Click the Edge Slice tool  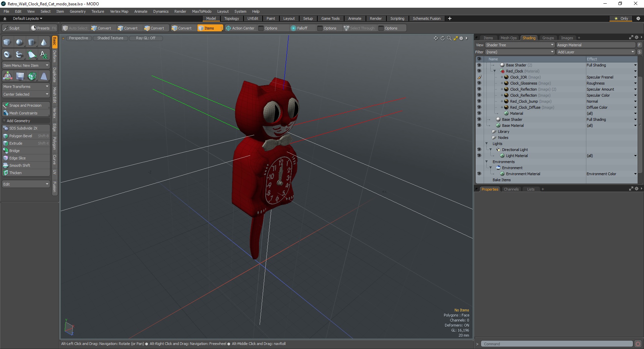26,158
